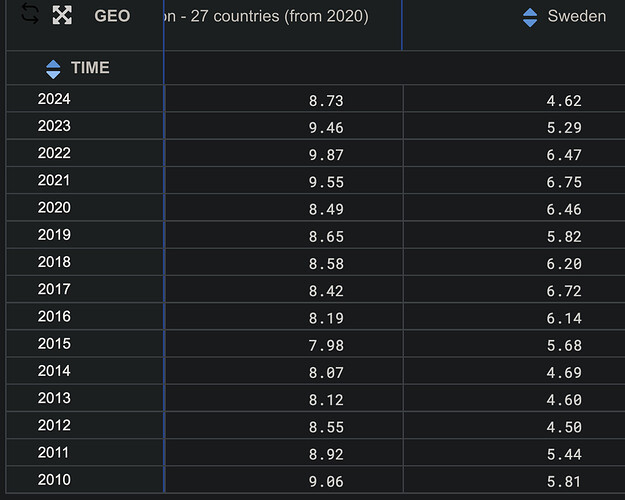Select the 2020 row label
The image size is (625, 500).
pyautogui.click(x=54, y=207)
